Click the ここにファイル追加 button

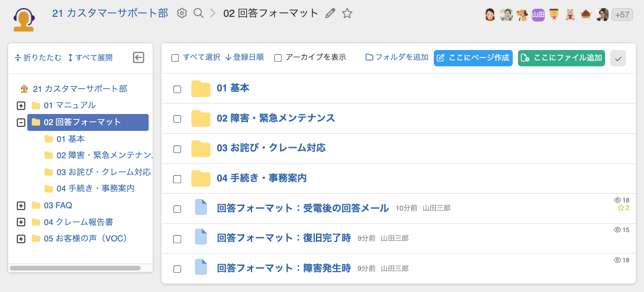click(x=561, y=58)
